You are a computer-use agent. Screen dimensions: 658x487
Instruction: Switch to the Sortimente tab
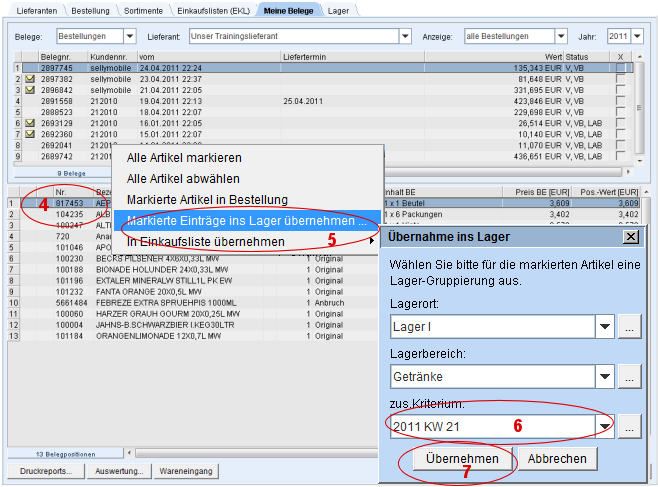pos(145,9)
